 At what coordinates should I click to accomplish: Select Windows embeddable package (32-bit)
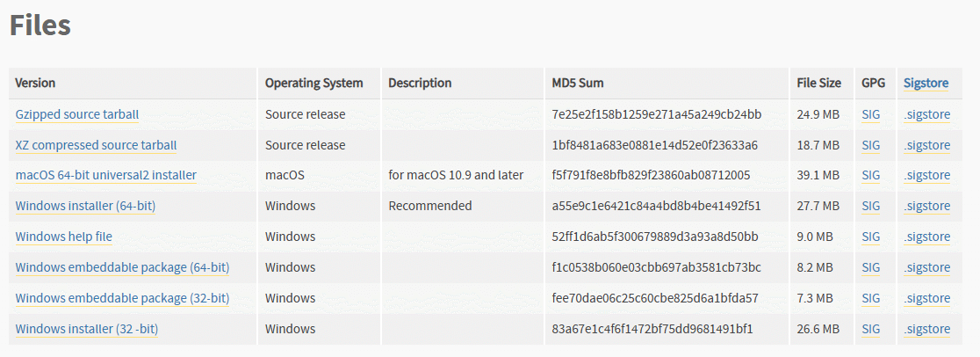pos(123,298)
